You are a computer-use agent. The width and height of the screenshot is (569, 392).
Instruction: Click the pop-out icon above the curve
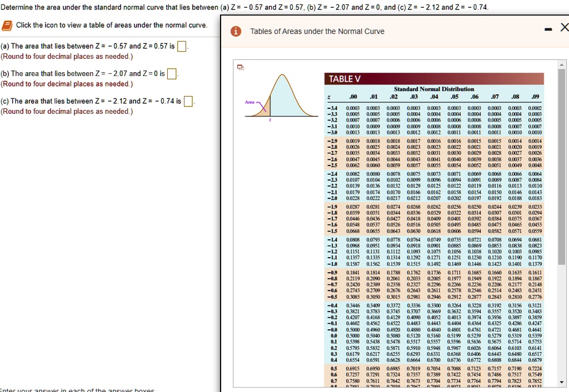pos(240,67)
